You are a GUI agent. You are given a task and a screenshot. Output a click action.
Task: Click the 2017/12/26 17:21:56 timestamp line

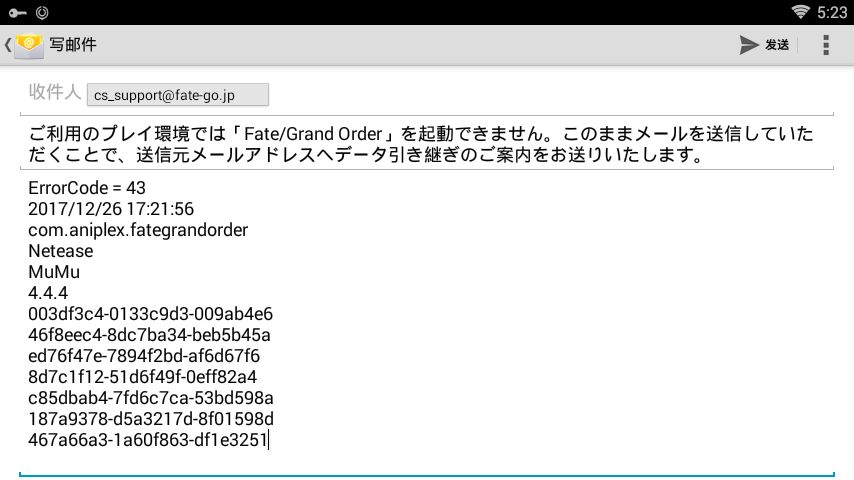[x=111, y=209]
